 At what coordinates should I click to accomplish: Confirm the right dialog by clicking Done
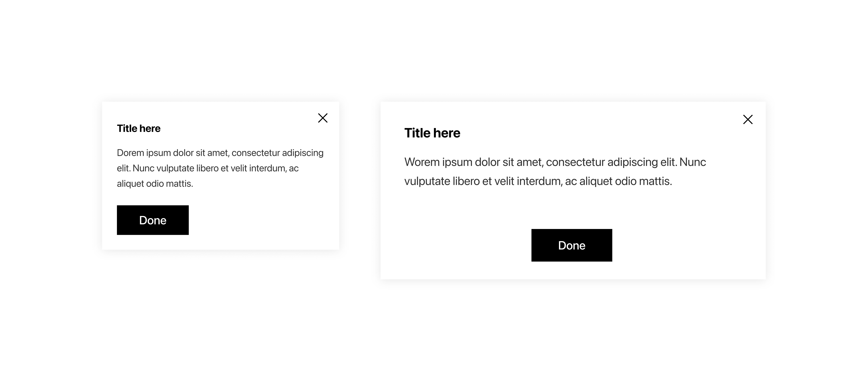(x=571, y=245)
